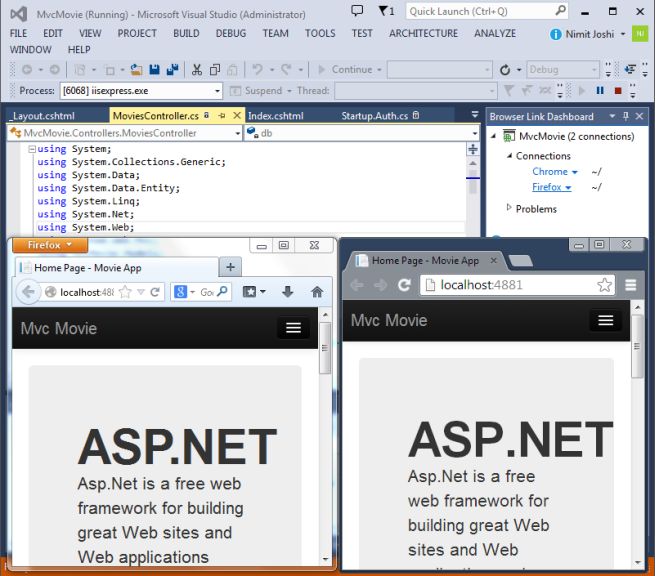655x576 pixels.
Task: Toggle Browser Link Dashboard auto-hide pin
Action: pyautogui.click(x=625, y=116)
